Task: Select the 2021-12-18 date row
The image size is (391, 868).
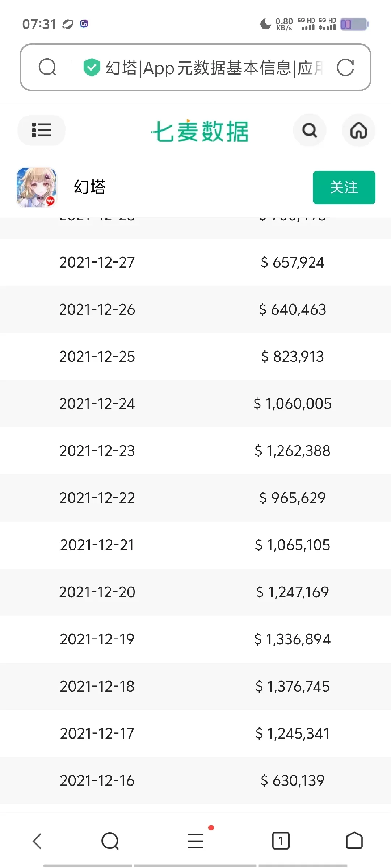Action: [97, 686]
